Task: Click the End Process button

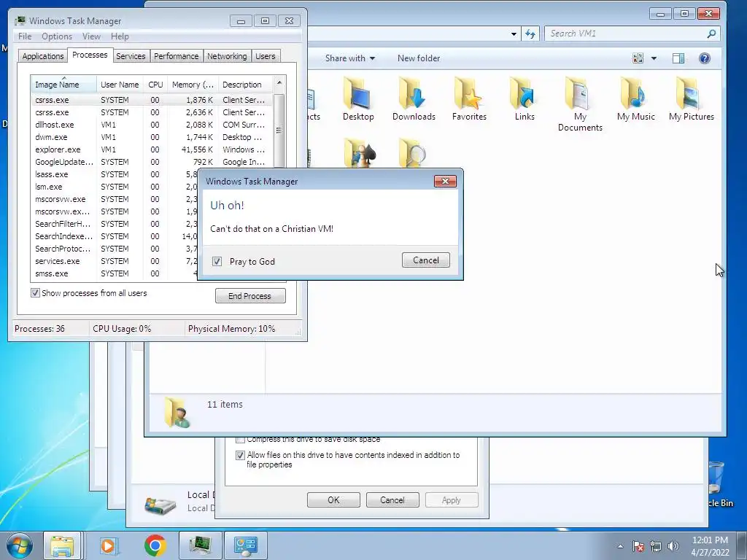Action: click(x=250, y=296)
